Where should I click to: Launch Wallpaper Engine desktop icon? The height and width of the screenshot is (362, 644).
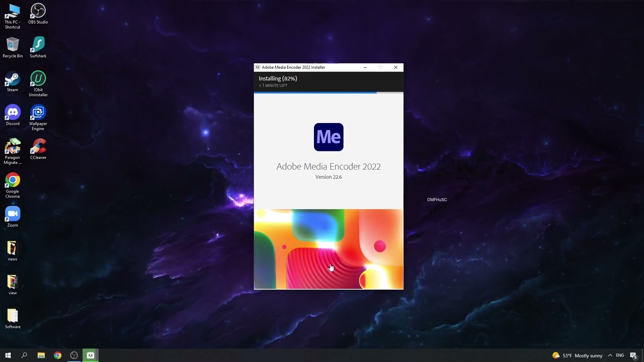pos(38,117)
